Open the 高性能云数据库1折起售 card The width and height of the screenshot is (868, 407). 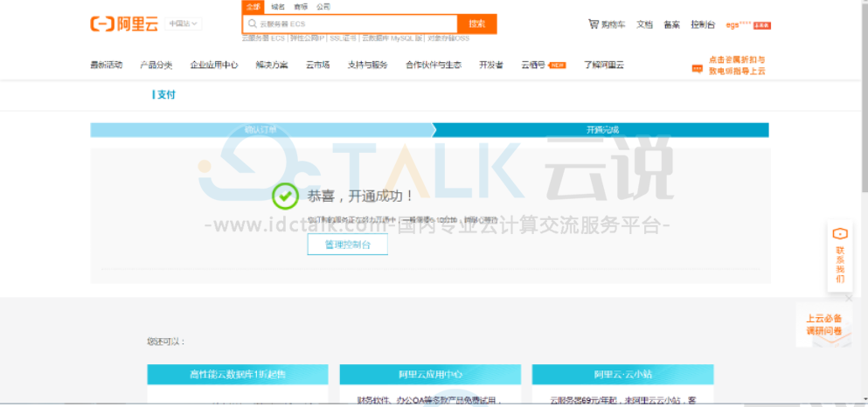pos(238,375)
